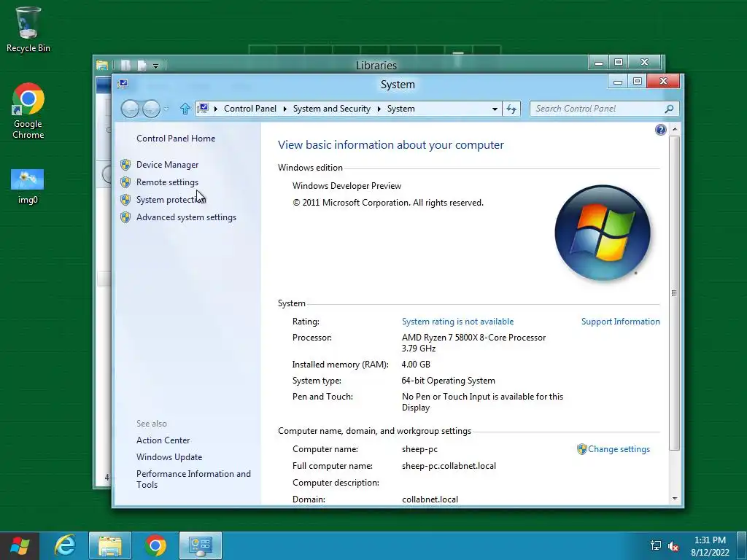747x560 pixels.
Task: Expand arrow after Control Panel breadcrumb
Action: point(285,109)
